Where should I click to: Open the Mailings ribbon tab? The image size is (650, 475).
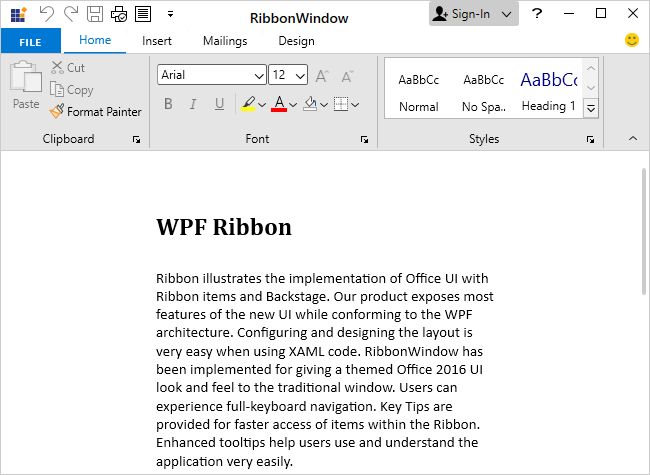[x=225, y=41]
